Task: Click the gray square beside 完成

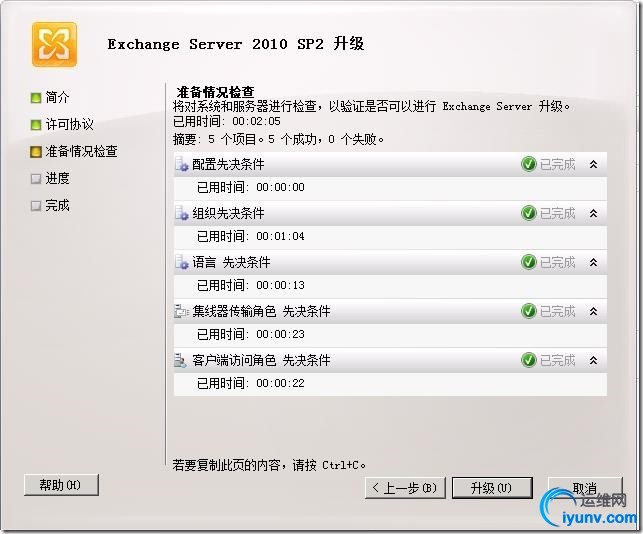Action: click(36, 205)
